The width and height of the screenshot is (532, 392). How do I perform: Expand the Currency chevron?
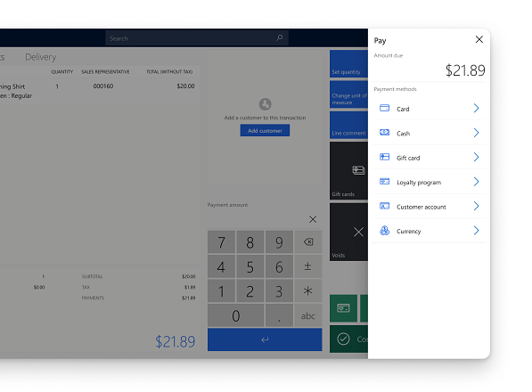pyautogui.click(x=476, y=231)
